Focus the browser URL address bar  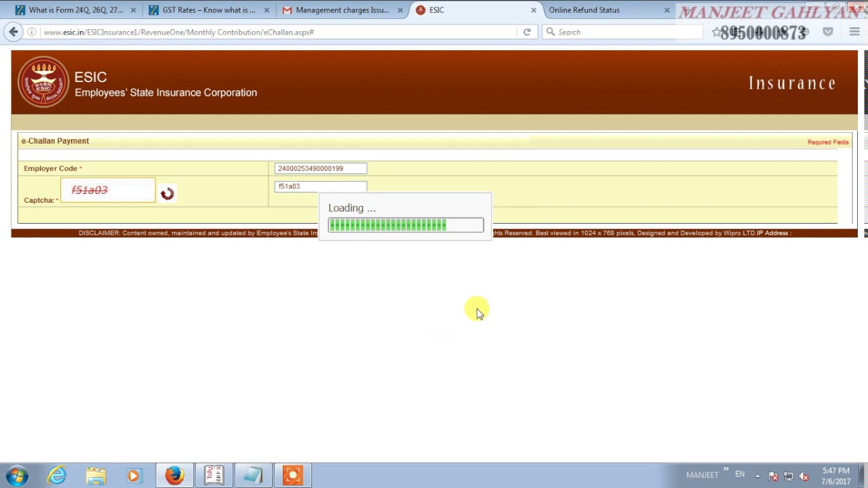[278, 32]
